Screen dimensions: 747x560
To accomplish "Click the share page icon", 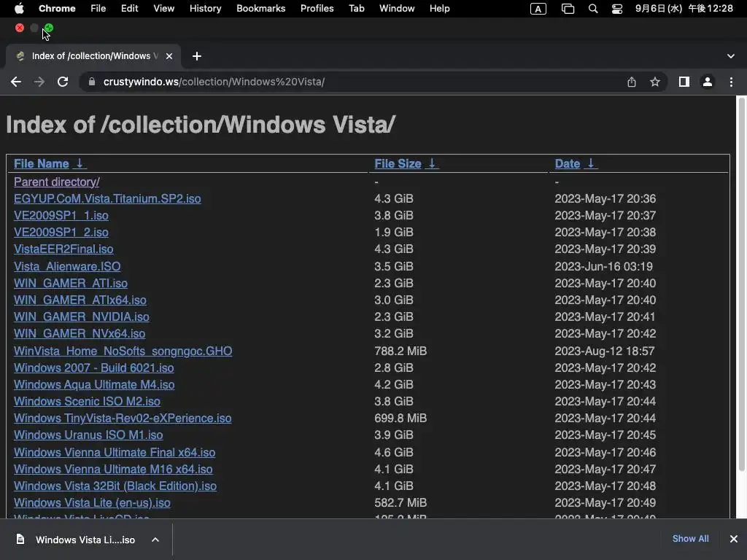I will pos(632,82).
